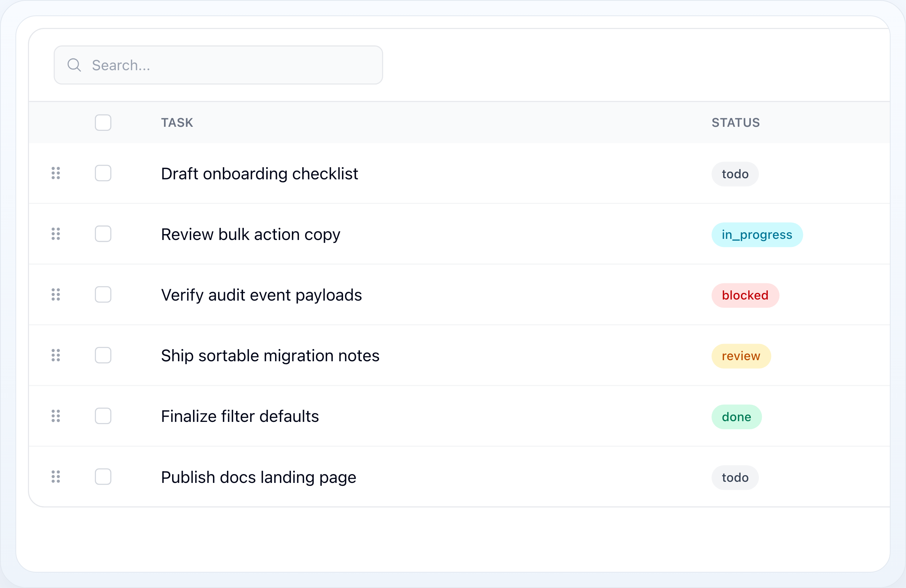The image size is (906, 588).
Task: Grab drag handle for Finalize filter defaults
Action: [56, 416]
